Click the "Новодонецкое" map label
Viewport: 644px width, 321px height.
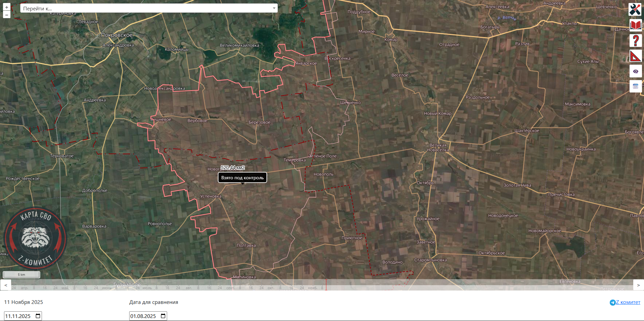pyautogui.click(x=503, y=216)
